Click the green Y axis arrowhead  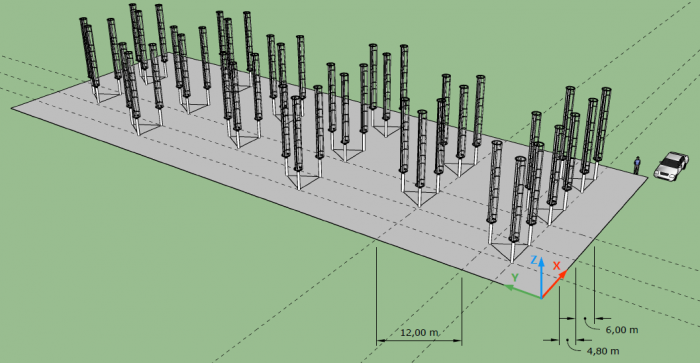[x=508, y=288]
